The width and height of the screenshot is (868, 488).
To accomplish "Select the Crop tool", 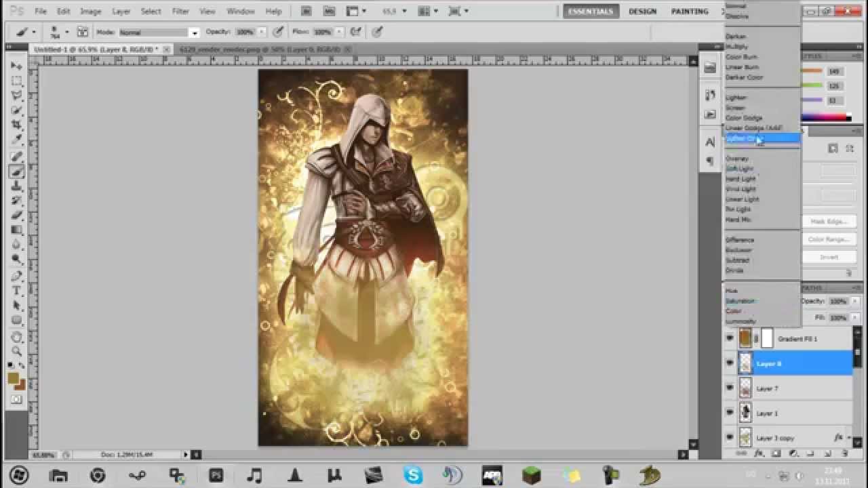I will point(17,125).
